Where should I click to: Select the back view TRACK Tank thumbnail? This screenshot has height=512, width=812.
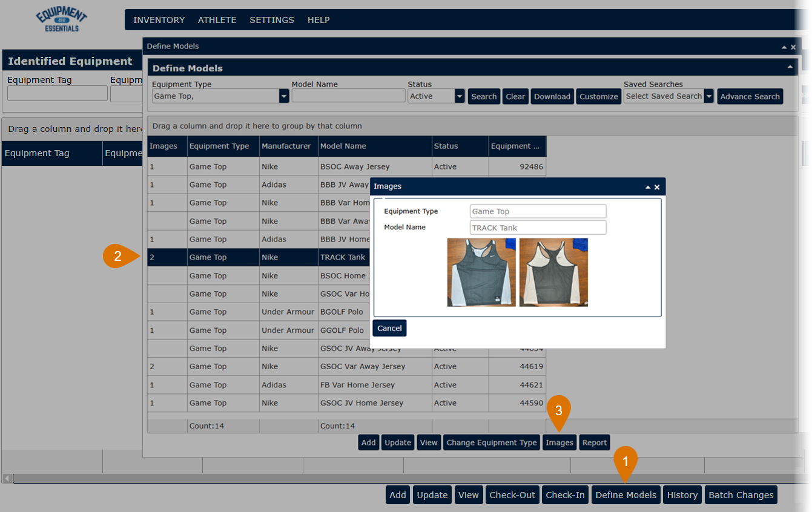click(x=553, y=272)
